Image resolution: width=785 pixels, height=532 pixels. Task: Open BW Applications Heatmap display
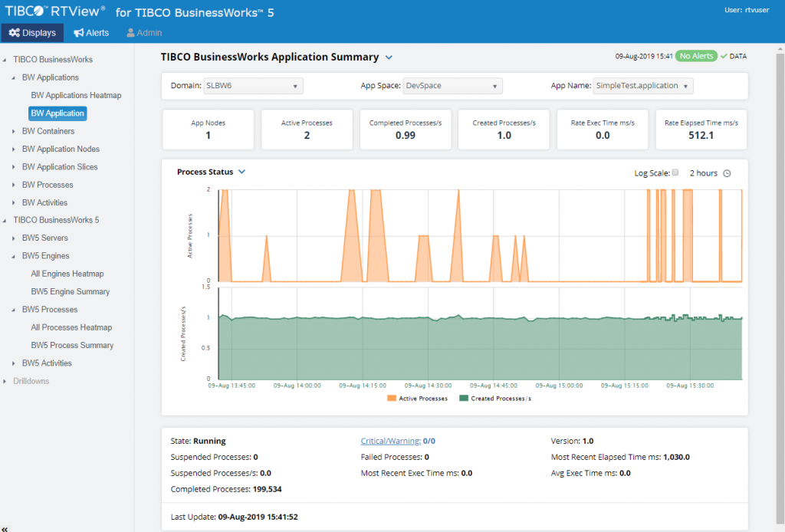tap(76, 95)
